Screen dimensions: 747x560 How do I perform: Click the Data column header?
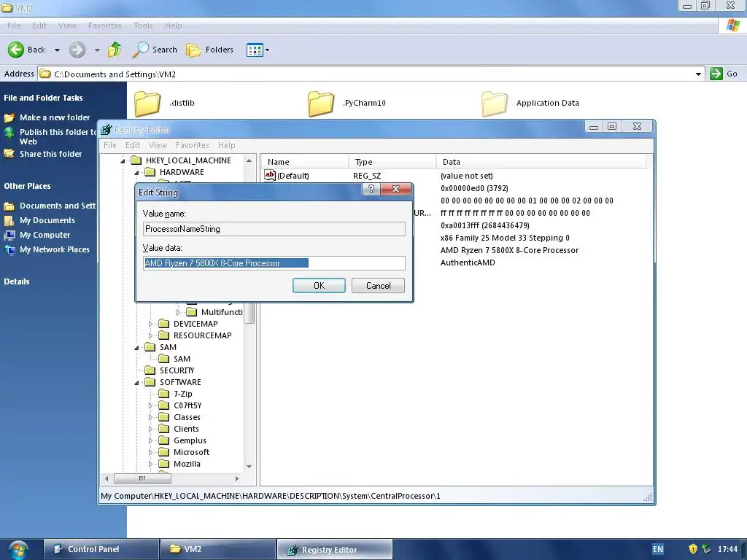point(541,162)
